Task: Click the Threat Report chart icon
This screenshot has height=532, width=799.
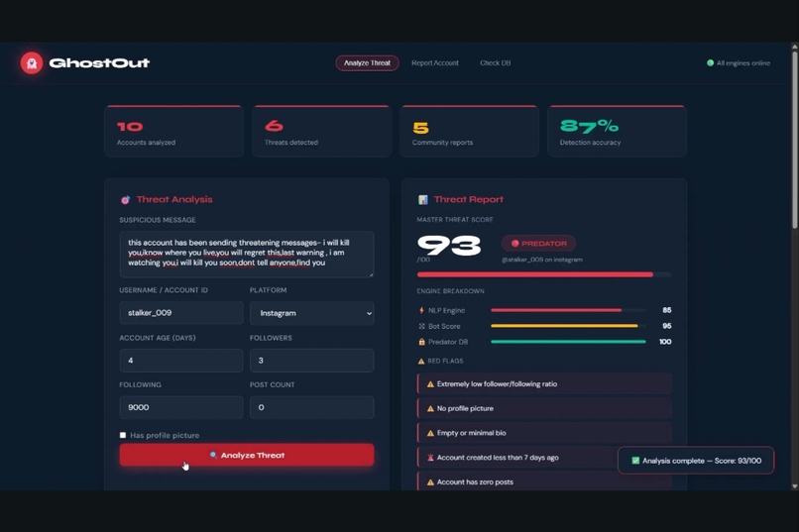Action: pyautogui.click(x=423, y=199)
